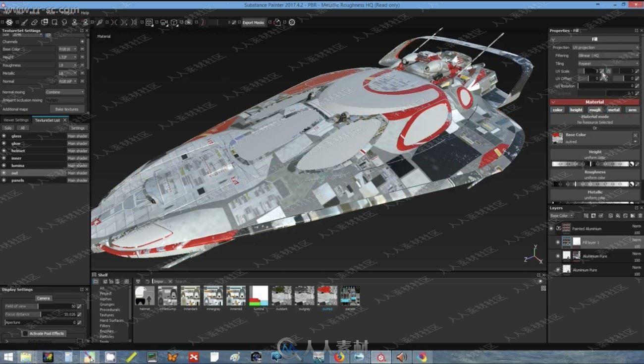The width and height of the screenshot is (644, 364).
Task: Click the Export Masks button
Action: tap(253, 22)
